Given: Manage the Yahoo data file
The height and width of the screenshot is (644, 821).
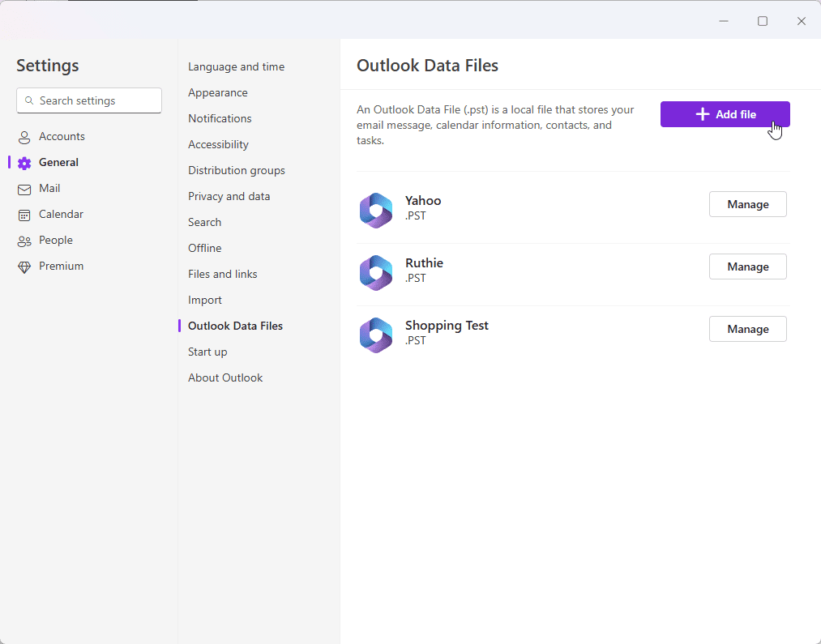Looking at the screenshot, I should click(748, 204).
